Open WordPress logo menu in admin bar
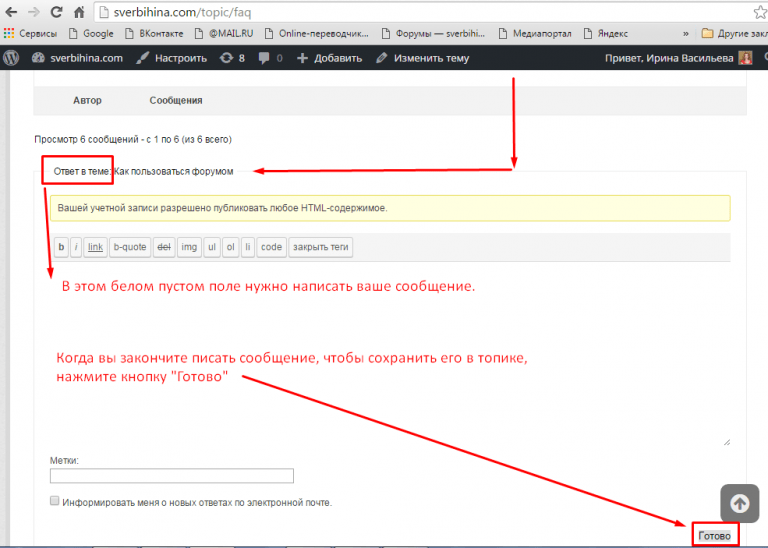 [11, 58]
